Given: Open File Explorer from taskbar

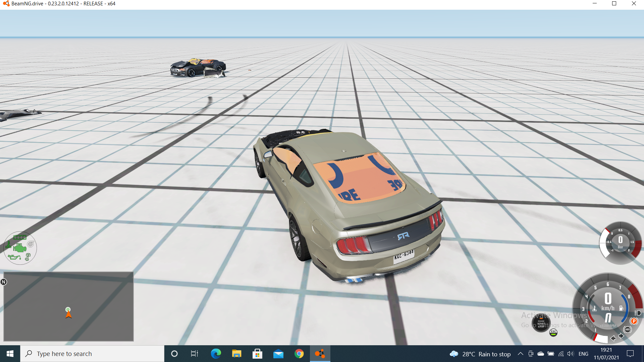Looking at the screenshot, I should 236,354.
